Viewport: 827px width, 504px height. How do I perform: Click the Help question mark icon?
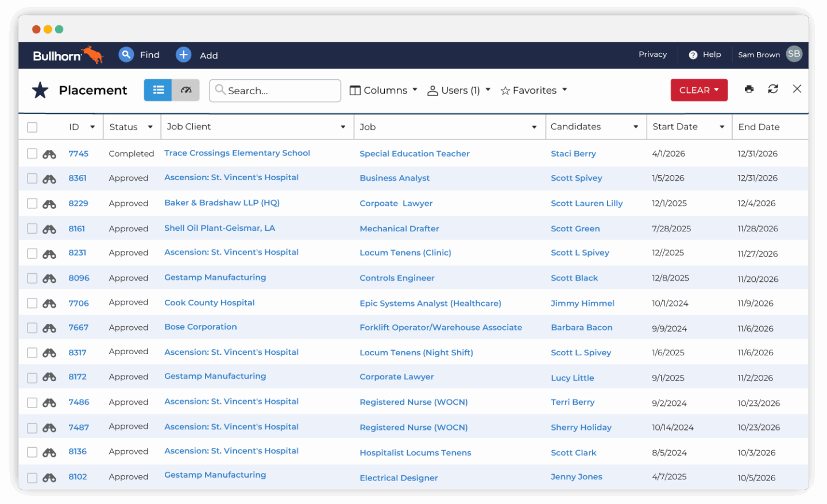pyautogui.click(x=693, y=55)
